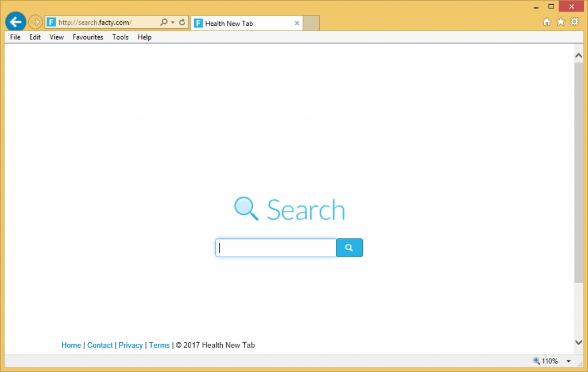
Task: Switch to the Health New Tab tab
Action: [x=247, y=23]
